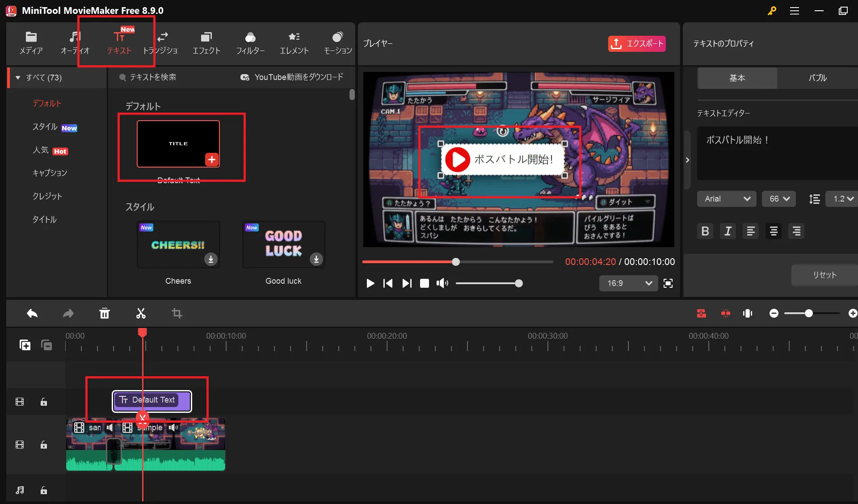Unlock the text track lock
This screenshot has height=504, width=858.
[44, 402]
